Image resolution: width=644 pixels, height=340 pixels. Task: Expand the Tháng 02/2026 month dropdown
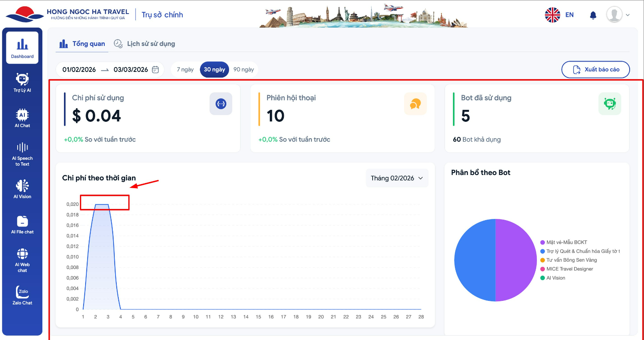397,178
